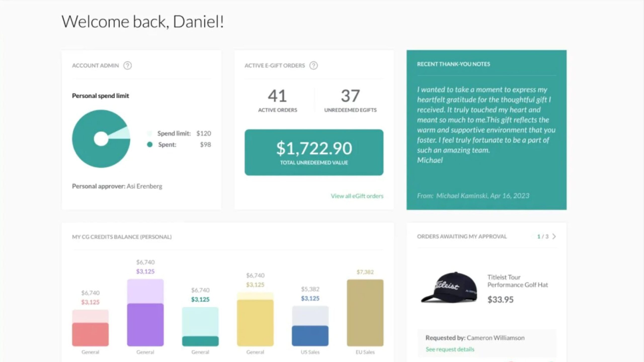Select the Titleist golf hat thumbnail
This screenshot has width=644, height=362.
[449, 288]
